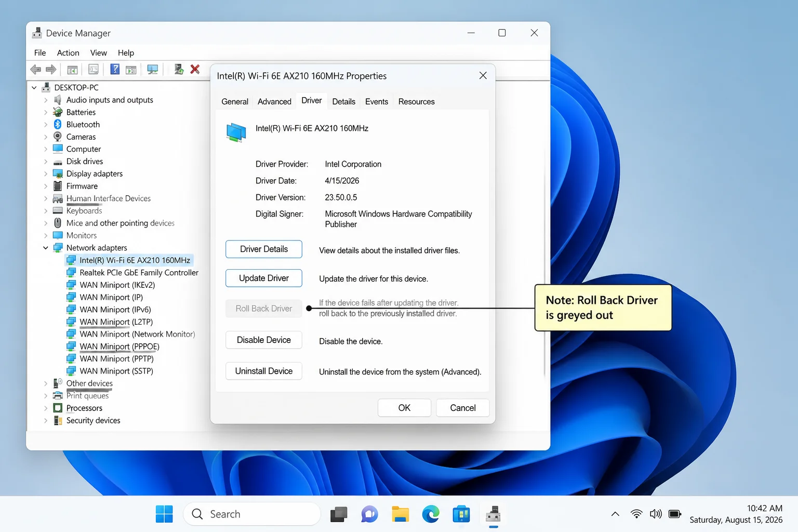This screenshot has width=798, height=532.
Task: Click the Batteries category icon
Action: pos(58,112)
